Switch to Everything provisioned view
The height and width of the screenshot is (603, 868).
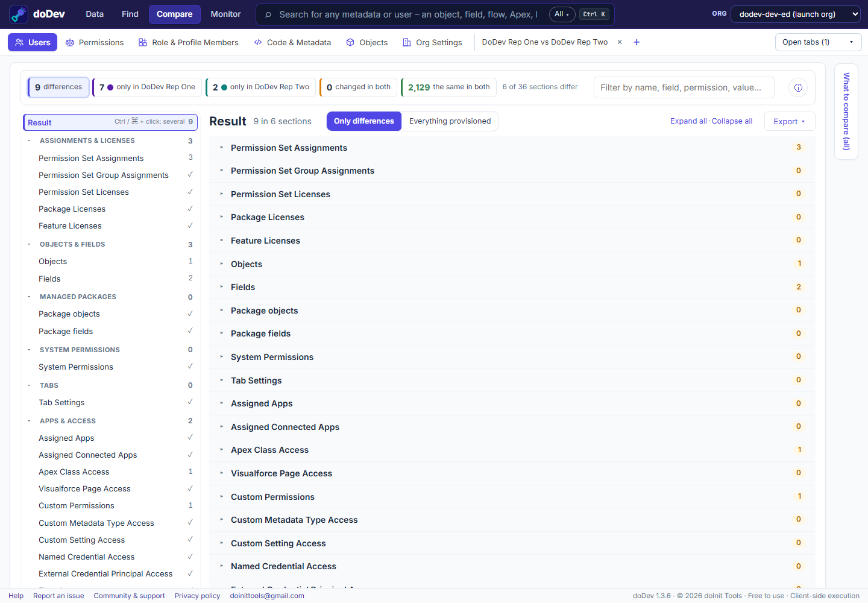point(450,121)
